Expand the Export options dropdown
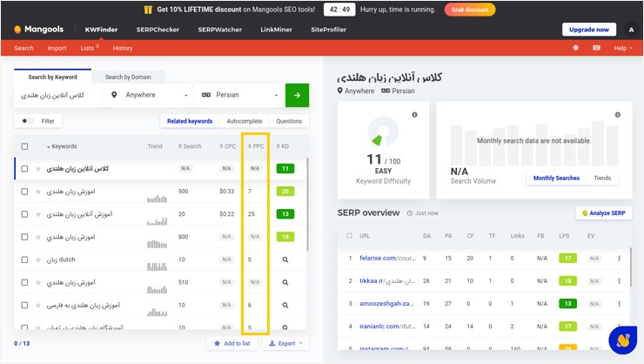The image size is (644, 364). [285, 343]
